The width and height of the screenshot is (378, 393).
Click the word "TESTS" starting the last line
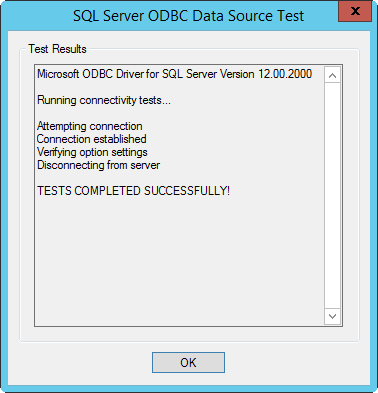tap(54, 191)
